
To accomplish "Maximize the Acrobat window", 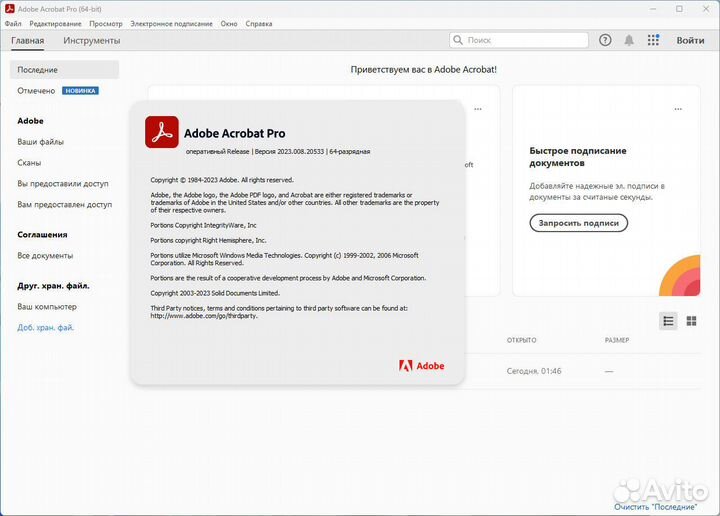I will tap(679, 9).
